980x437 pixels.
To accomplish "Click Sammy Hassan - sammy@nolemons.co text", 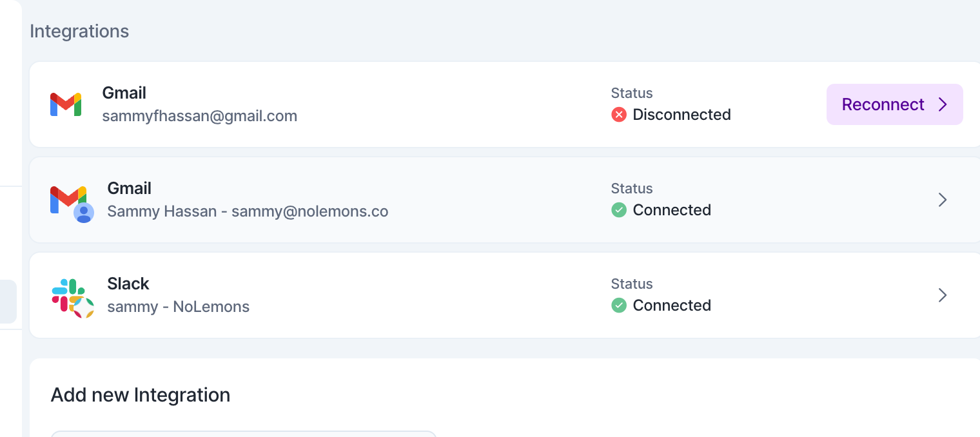I will pyautogui.click(x=248, y=211).
